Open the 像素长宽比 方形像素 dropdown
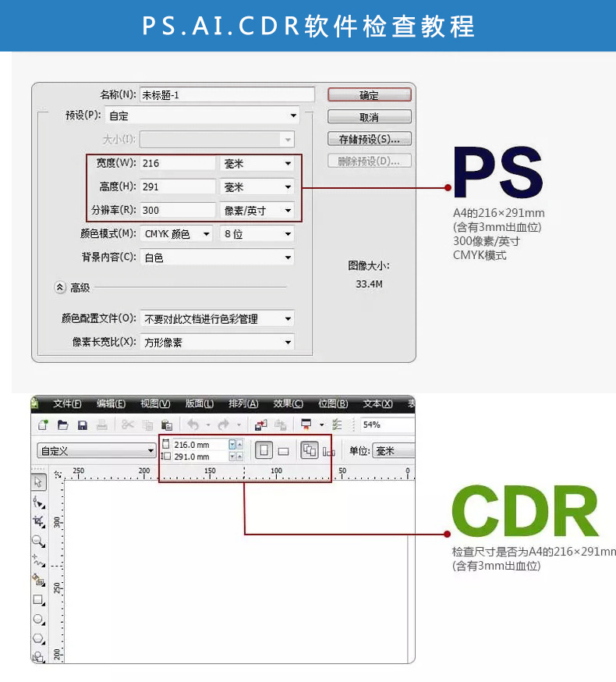 [217, 343]
